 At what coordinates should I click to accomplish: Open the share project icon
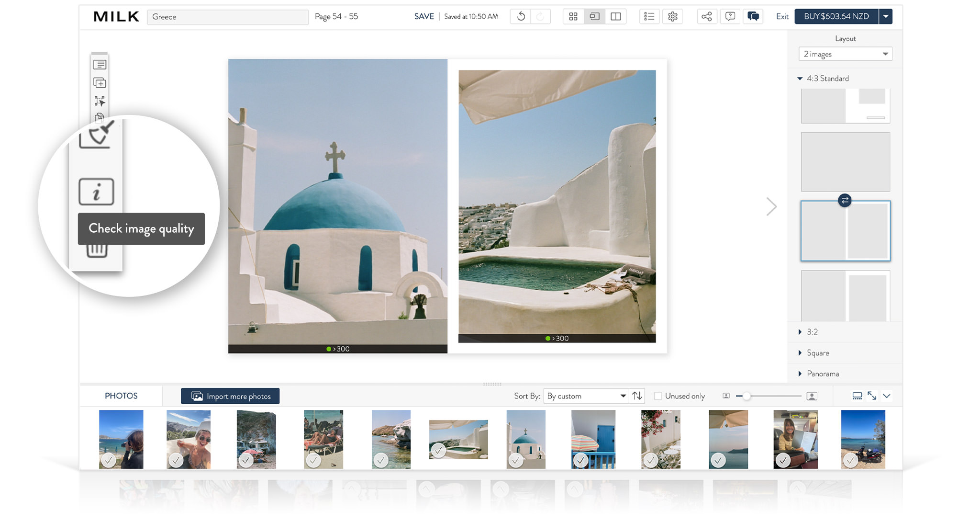pyautogui.click(x=706, y=17)
